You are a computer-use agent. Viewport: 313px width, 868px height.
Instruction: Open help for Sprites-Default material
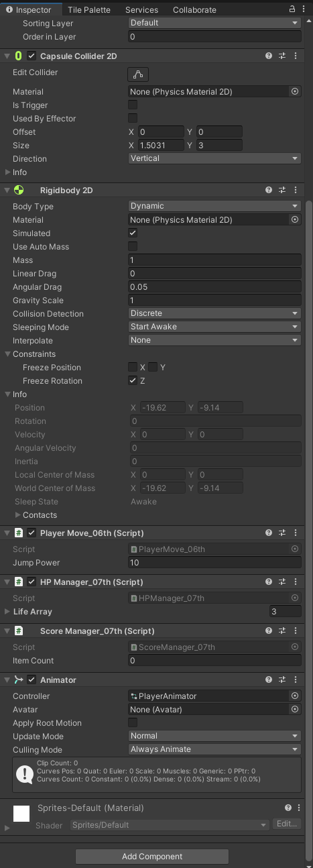pyautogui.click(x=288, y=808)
